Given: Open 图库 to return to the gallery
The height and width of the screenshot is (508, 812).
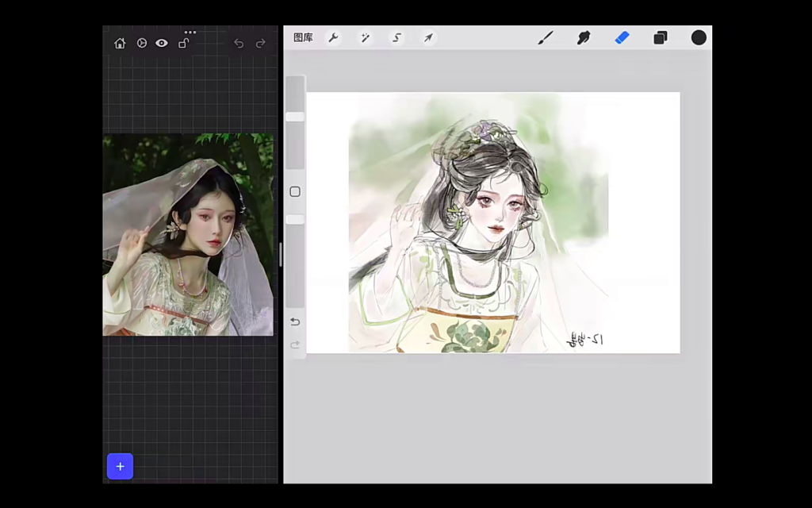Looking at the screenshot, I should pyautogui.click(x=302, y=37).
